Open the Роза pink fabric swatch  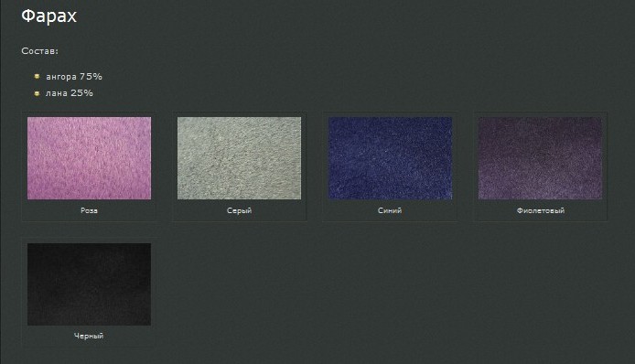89,158
